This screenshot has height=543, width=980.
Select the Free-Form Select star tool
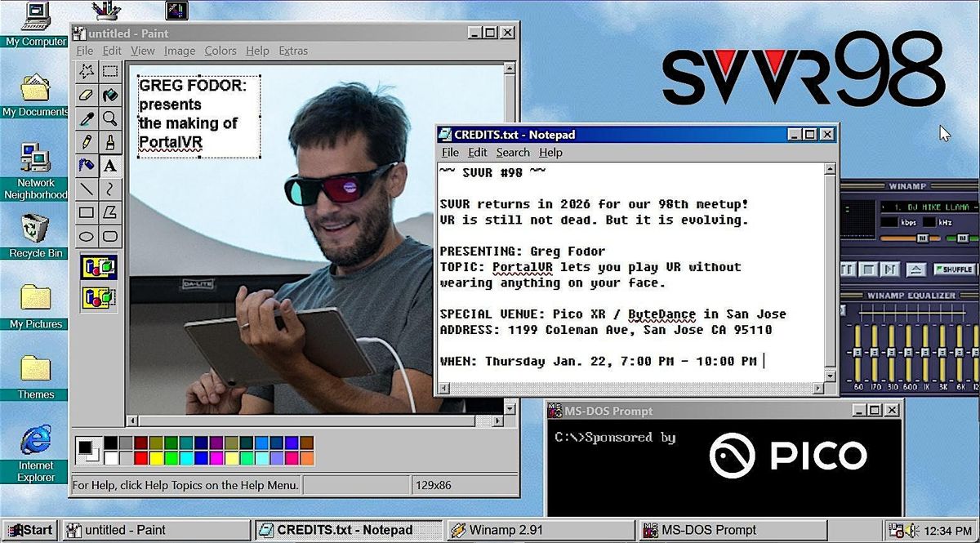coord(86,72)
